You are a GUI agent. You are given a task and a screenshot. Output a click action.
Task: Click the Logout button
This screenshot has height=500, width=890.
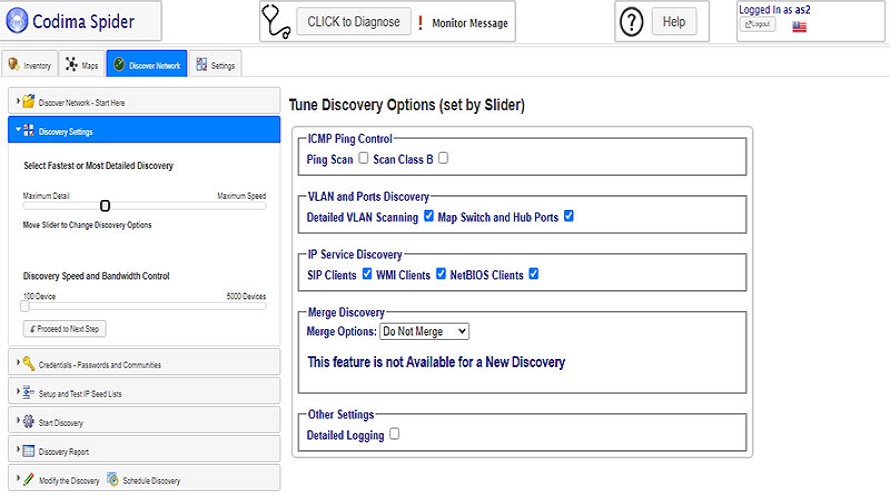click(x=758, y=24)
